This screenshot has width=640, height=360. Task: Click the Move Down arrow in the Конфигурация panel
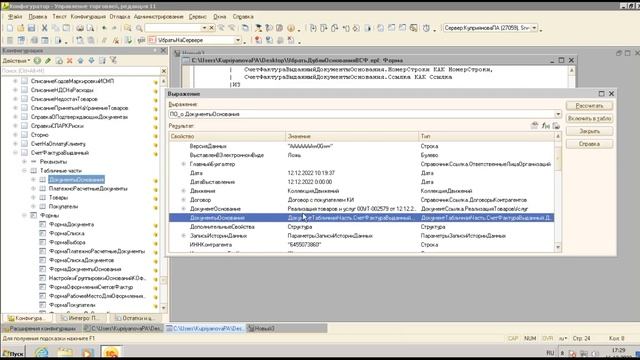[91, 60]
